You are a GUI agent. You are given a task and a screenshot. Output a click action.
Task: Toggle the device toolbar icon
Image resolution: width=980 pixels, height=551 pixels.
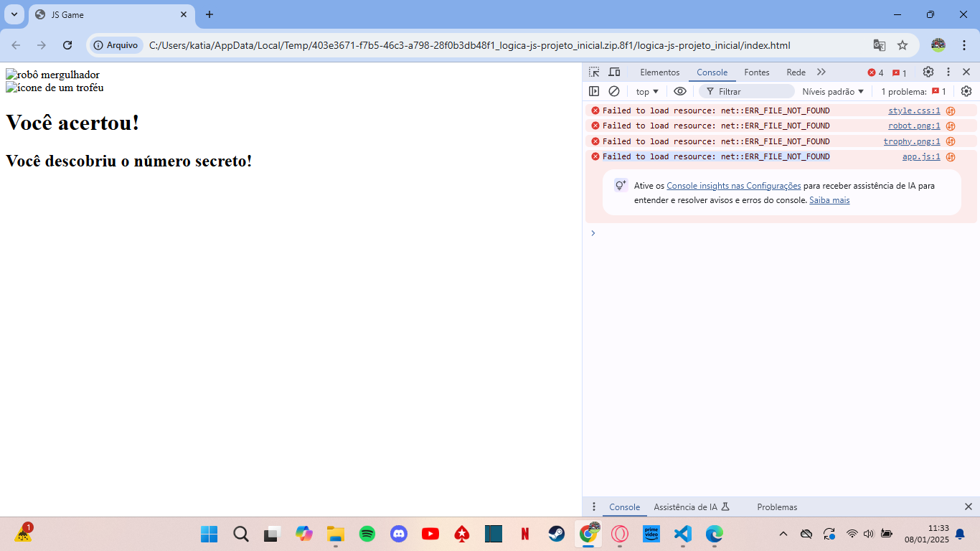614,72
